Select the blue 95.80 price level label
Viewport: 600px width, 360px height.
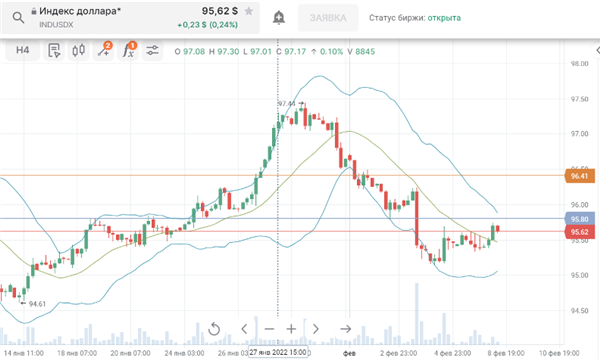(579, 219)
